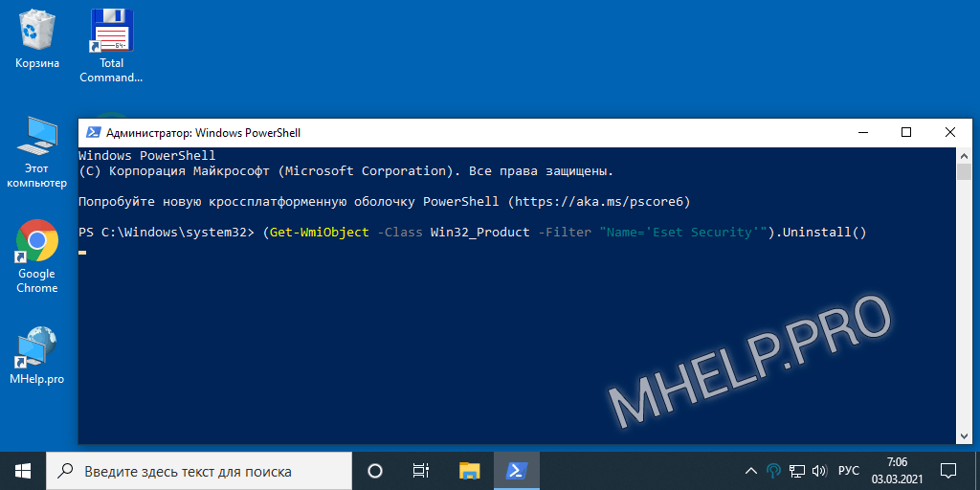This screenshot has height=490, width=980.
Task: Open the network connection tray icon
Action: (x=796, y=471)
